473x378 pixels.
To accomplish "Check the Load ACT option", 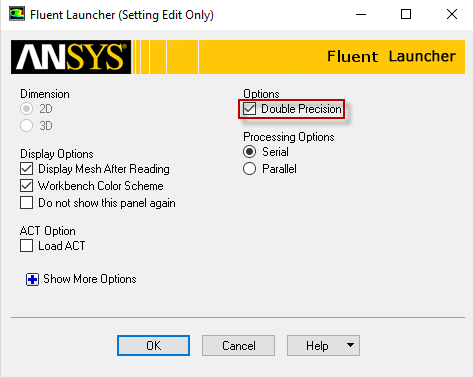I will [x=26, y=246].
